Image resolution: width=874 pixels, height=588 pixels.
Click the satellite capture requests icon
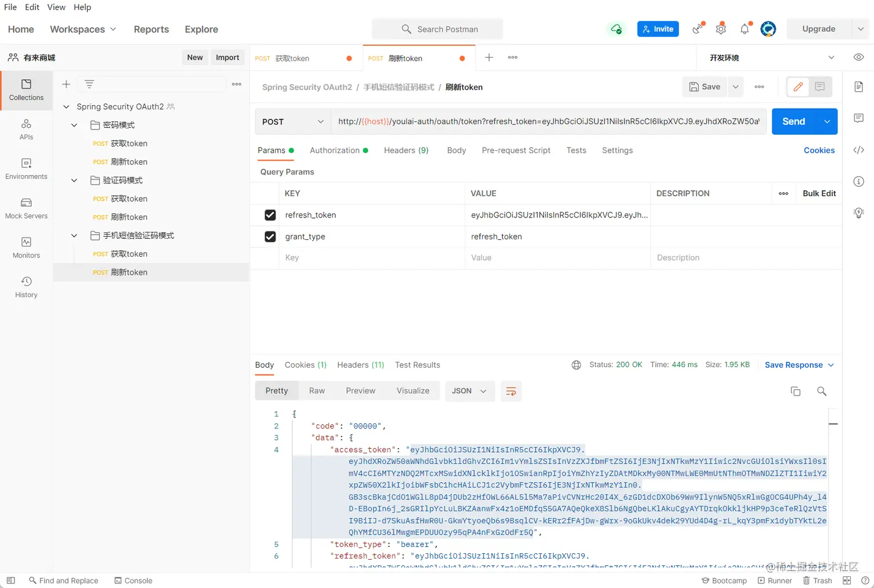pyautogui.click(x=698, y=29)
